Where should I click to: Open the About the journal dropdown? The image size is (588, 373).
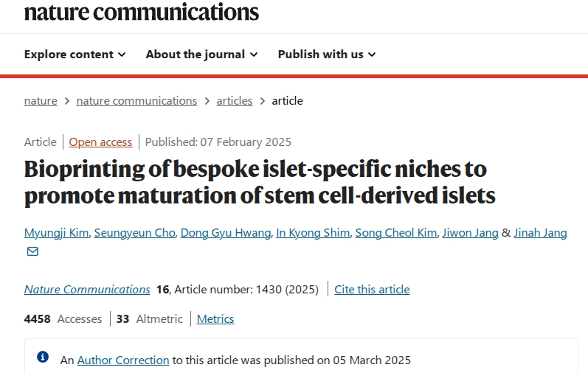pyautogui.click(x=201, y=55)
